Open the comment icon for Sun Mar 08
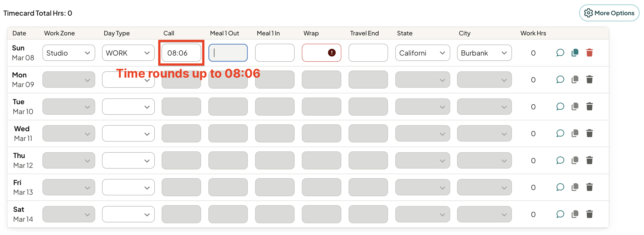This screenshot has height=235, width=644. [x=560, y=53]
